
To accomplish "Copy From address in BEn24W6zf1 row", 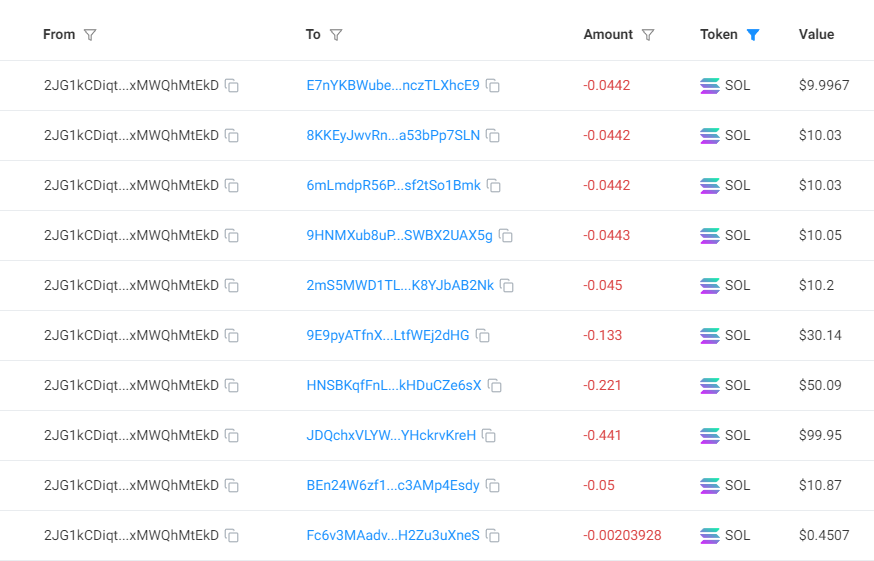I will tap(232, 486).
